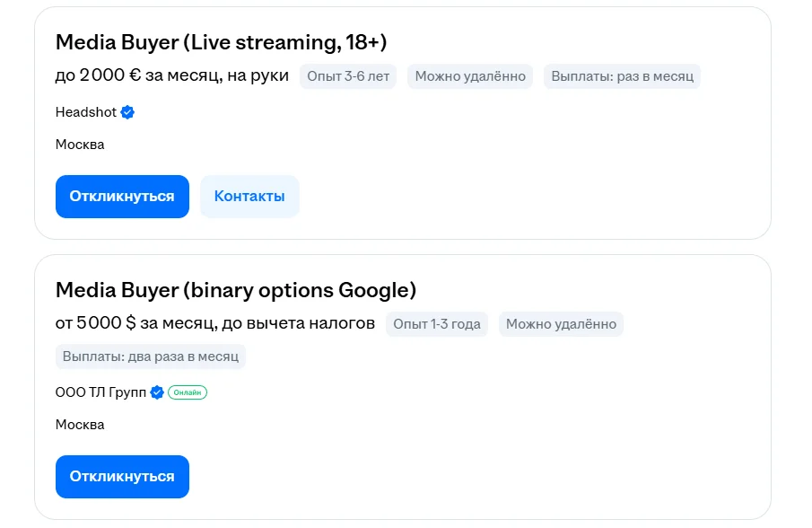Open the Headshot company profile
This screenshot has width=812, height=528.
click(86, 112)
